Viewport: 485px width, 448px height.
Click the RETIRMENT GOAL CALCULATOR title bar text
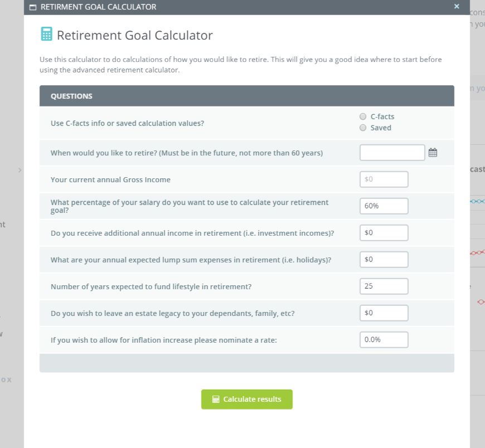tap(98, 7)
